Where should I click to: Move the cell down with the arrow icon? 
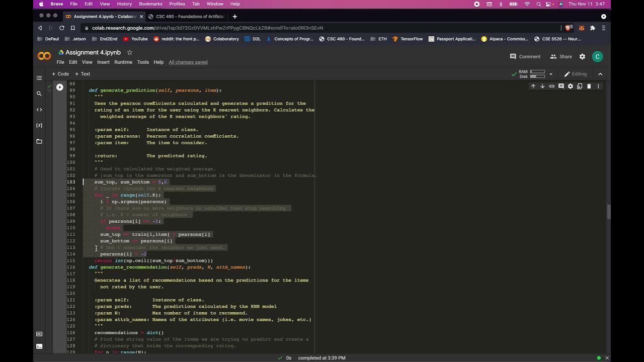(542, 86)
